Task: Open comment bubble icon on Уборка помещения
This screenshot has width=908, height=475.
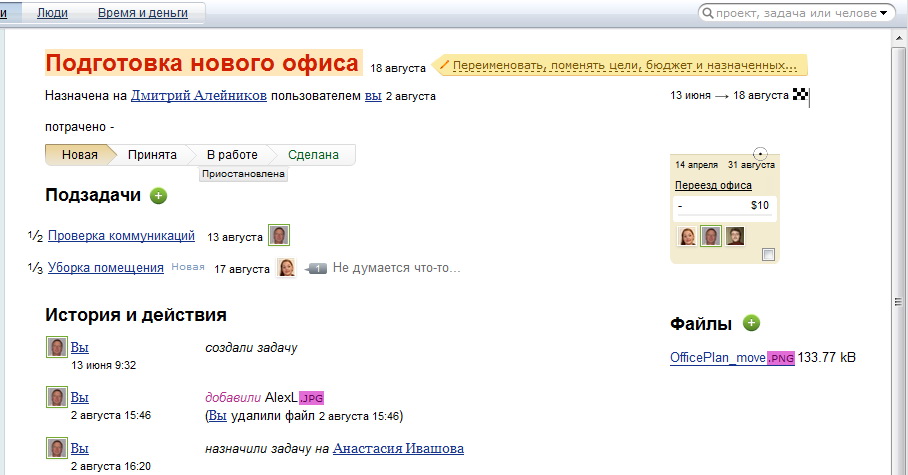Action: (x=316, y=268)
